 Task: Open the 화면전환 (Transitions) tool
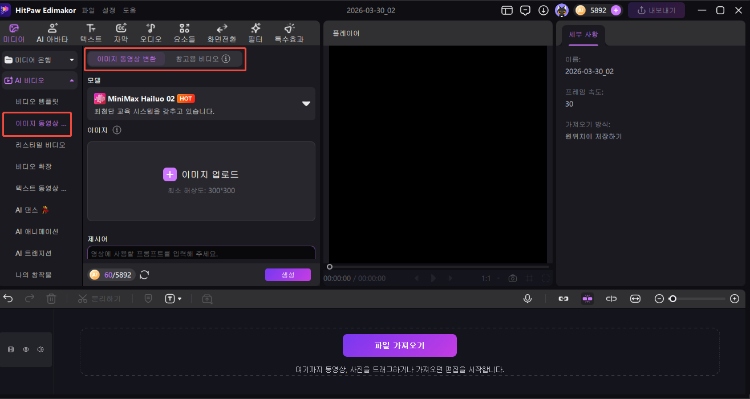(221, 33)
